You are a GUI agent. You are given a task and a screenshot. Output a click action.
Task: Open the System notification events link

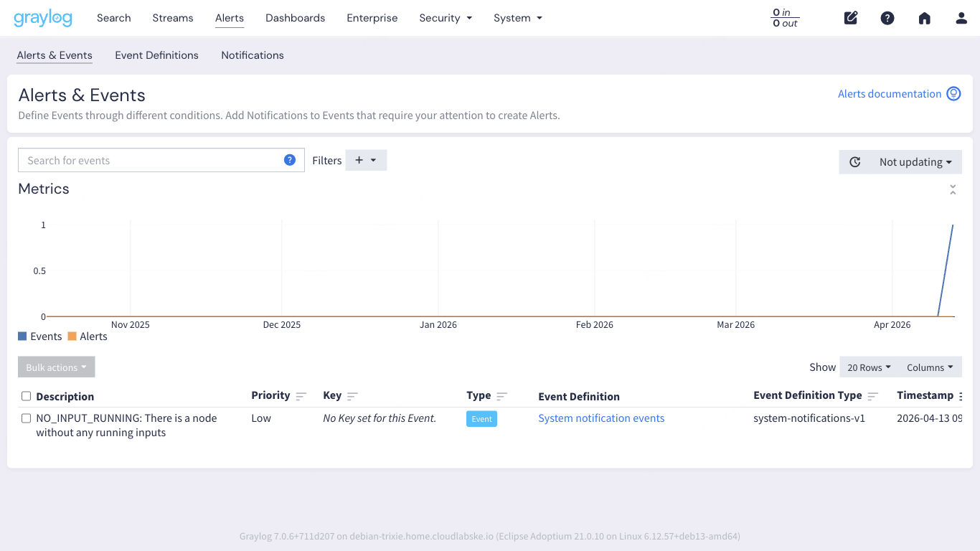point(601,418)
